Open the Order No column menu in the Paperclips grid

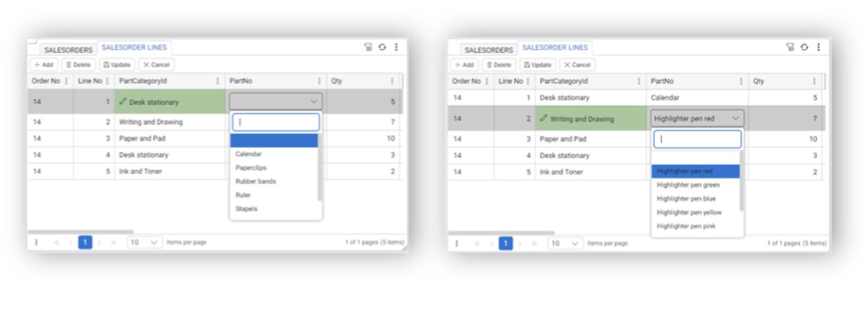coord(66,81)
